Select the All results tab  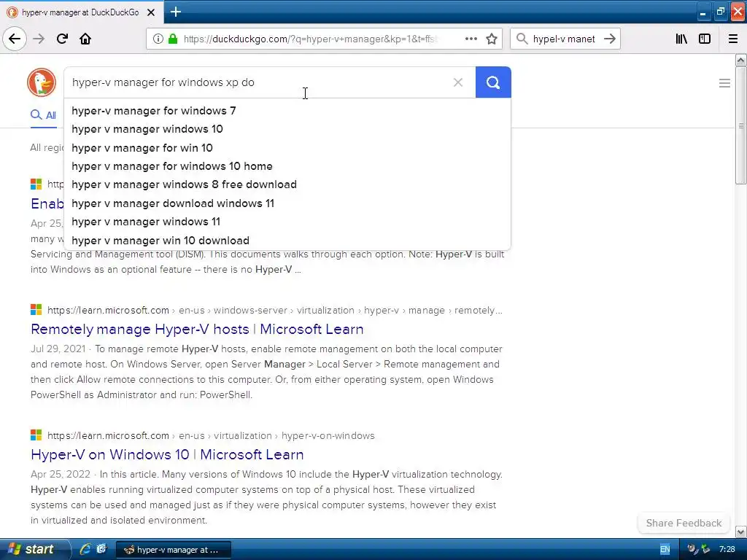[43, 114]
